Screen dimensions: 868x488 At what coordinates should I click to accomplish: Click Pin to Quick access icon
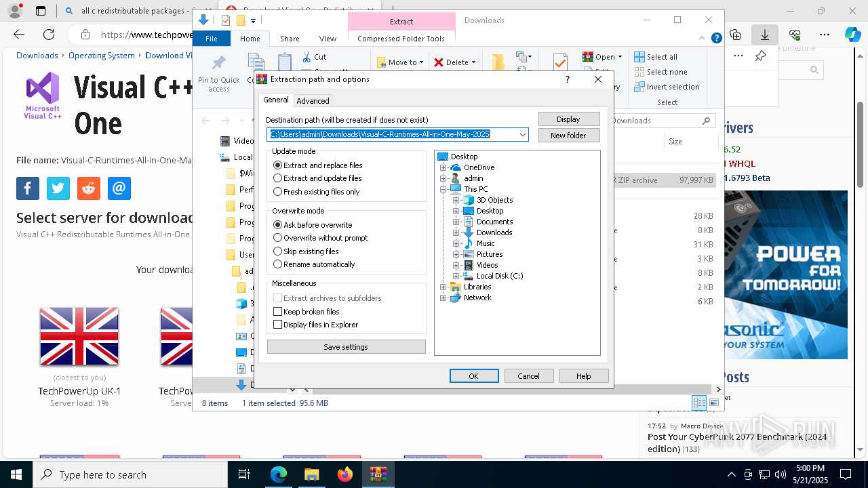click(219, 63)
